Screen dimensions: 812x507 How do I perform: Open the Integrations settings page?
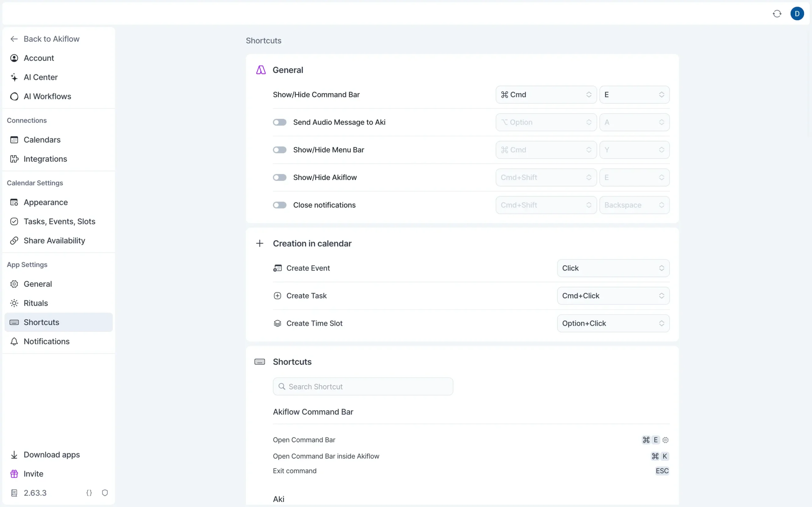point(45,159)
